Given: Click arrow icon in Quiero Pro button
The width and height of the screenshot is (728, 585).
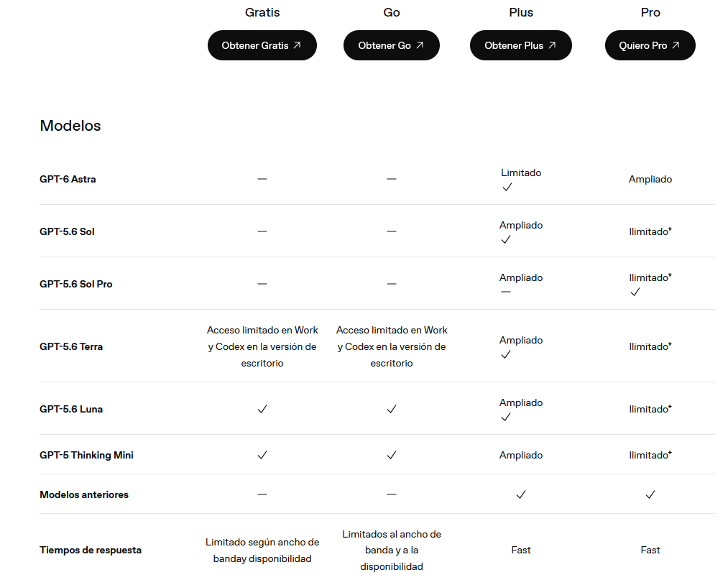Looking at the screenshot, I should pyautogui.click(x=676, y=45).
